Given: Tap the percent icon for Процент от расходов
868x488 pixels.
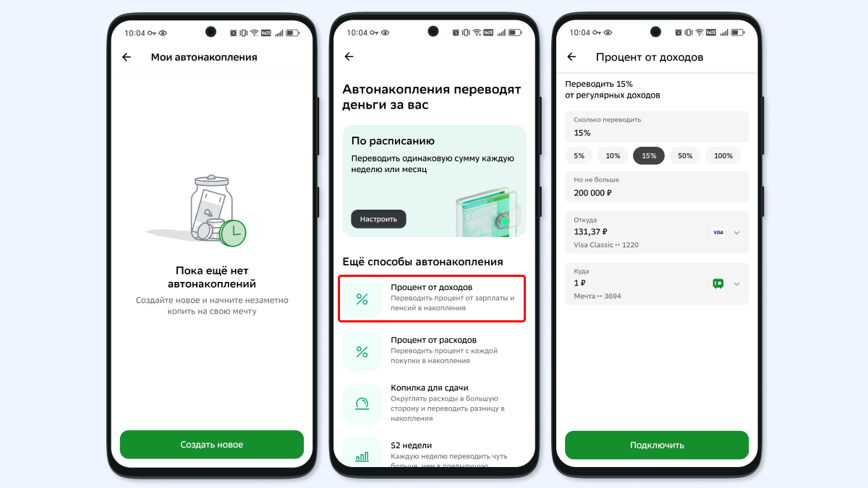Looking at the screenshot, I should 362,352.
